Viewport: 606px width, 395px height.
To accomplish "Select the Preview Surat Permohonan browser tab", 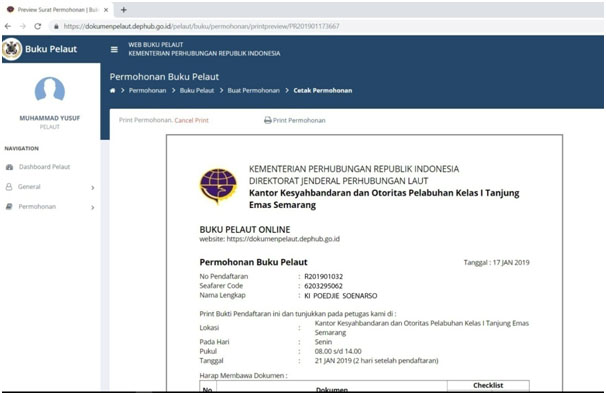I will 58,10.
